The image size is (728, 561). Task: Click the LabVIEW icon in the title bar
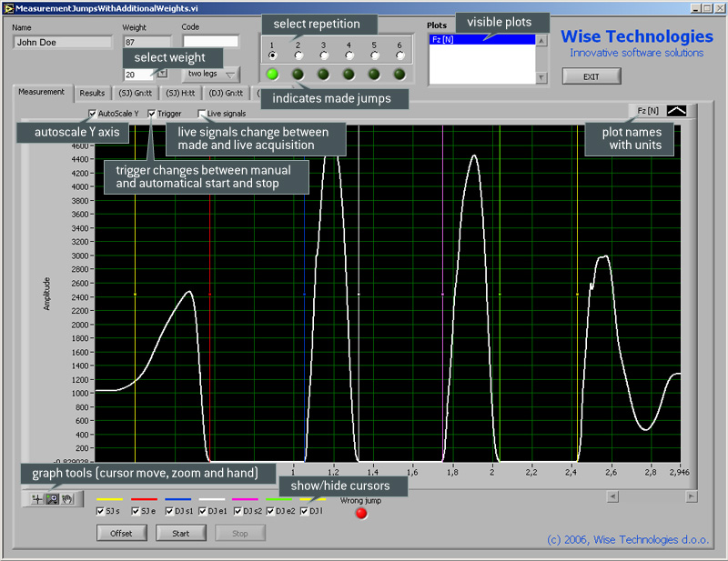[x=8, y=8]
